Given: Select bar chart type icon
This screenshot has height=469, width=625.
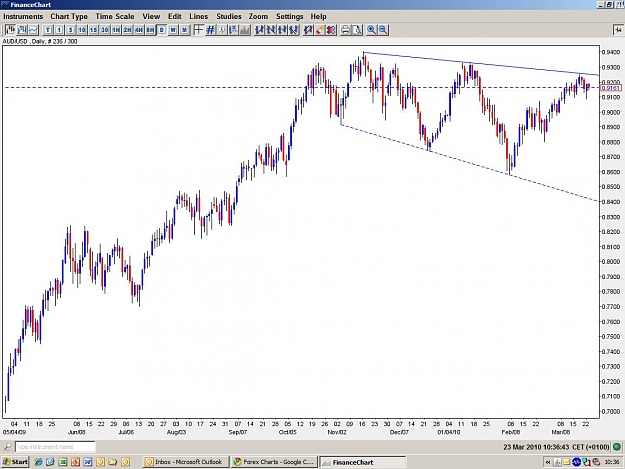Looking at the screenshot, I should click(22, 30).
